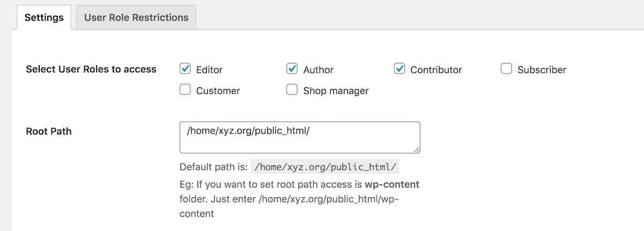Viewport: 644px width, 231px height.
Task: Switch to the Settings tab
Action: [44, 17]
